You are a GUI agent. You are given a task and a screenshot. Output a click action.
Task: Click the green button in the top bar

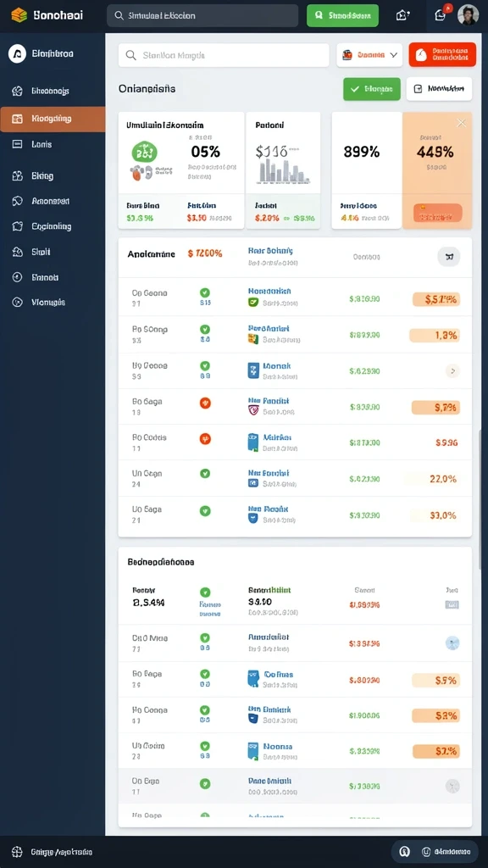click(342, 15)
